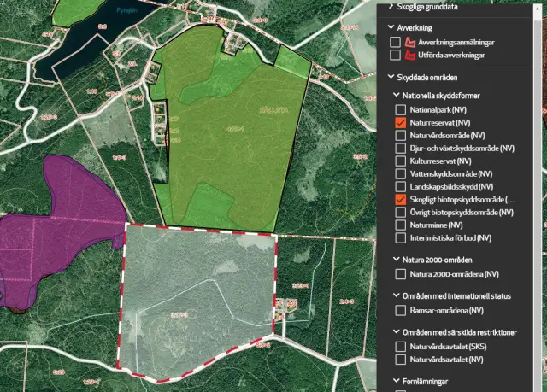
Task: Click the red Avverkningsanmälningar legend icon
Action: (x=409, y=42)
